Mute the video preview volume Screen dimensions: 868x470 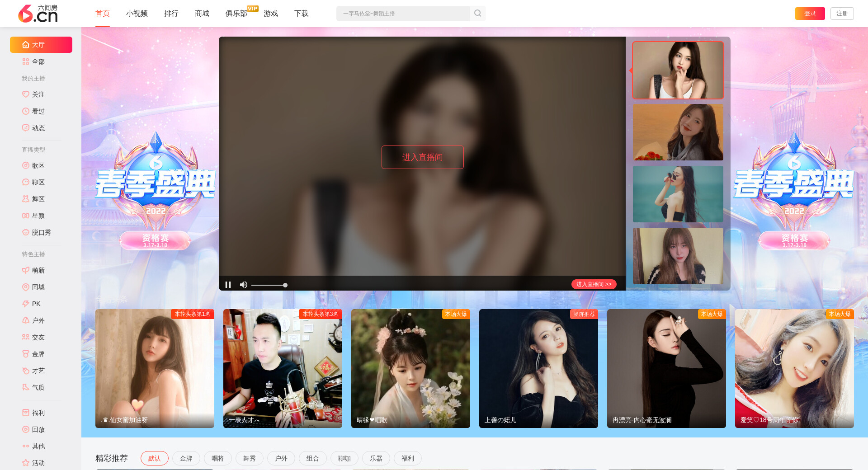pyautogui.click(x=244, y=285)
